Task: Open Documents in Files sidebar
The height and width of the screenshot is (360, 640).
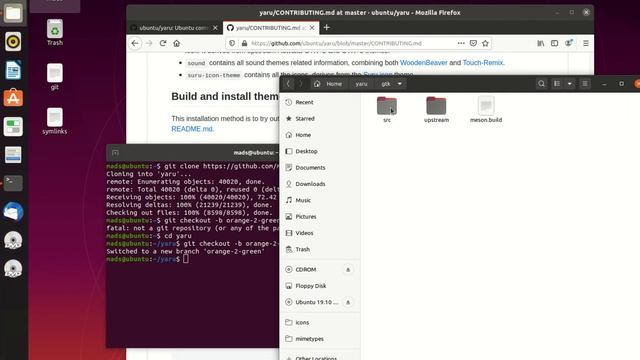Action: pyautogui.click(x=320, y=167)
